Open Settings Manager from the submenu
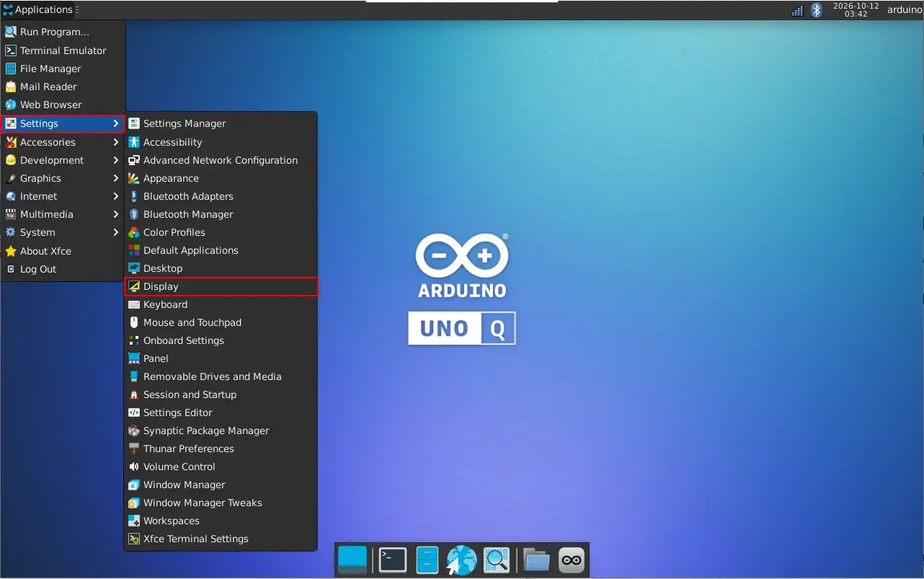The image size is (924, 579). (x=221, y=123)
